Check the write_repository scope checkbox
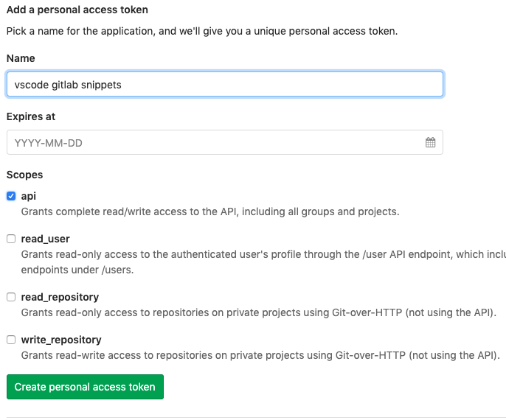This screenshot has height=420, width=506. point(11,340)
